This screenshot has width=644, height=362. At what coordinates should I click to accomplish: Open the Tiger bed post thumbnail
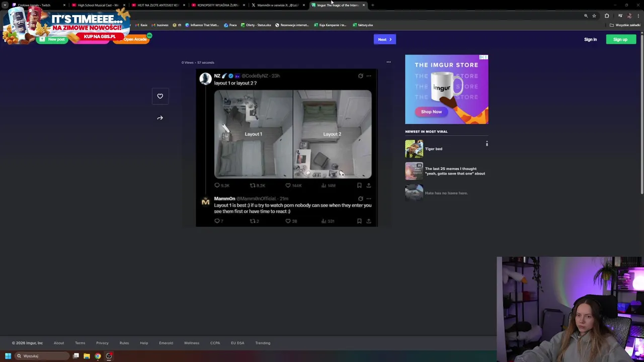(x=414, y=149)
